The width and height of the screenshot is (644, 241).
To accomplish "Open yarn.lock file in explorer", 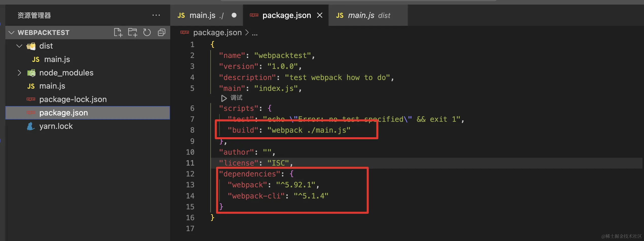I will pyautogui.click(x=56, y=126).
